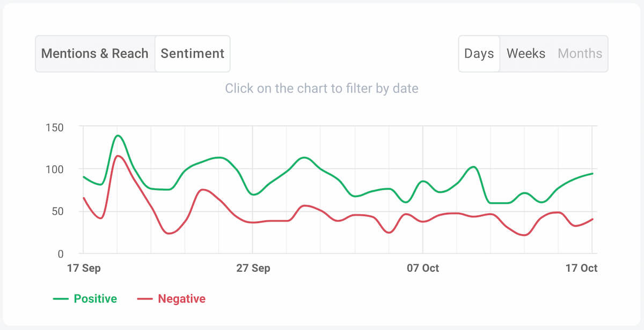Click the highest peak of the red Negative line

tap(118, 156)
